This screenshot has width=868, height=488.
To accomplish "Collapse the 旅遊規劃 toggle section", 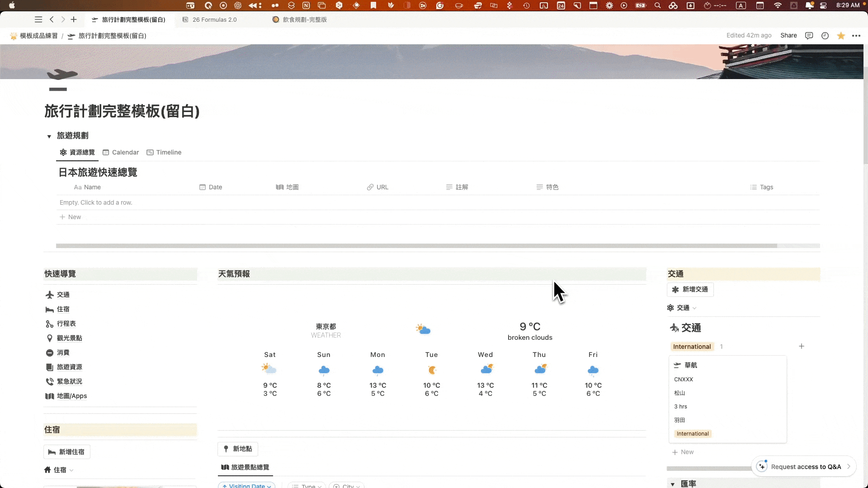I will (49, 136).
